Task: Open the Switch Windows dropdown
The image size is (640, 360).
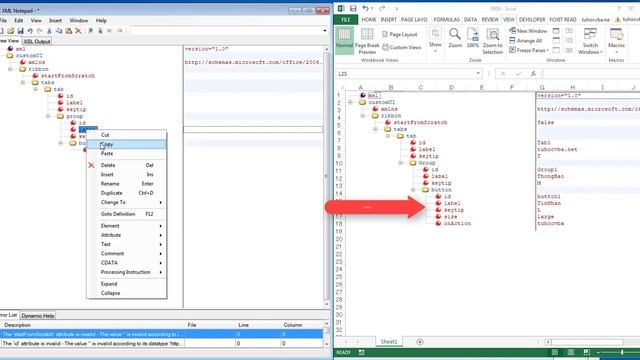Action: pos(590,41)
